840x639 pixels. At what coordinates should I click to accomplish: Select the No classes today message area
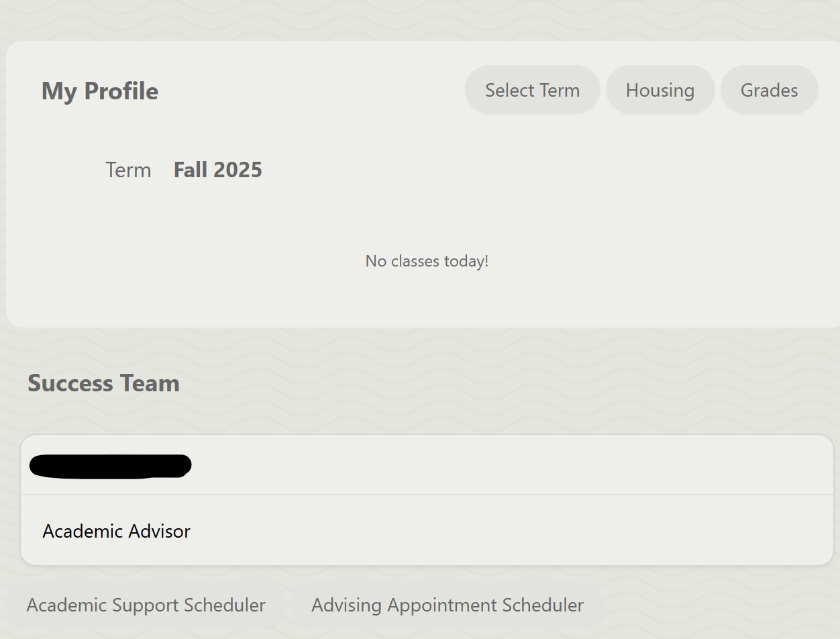pos(427,261)
